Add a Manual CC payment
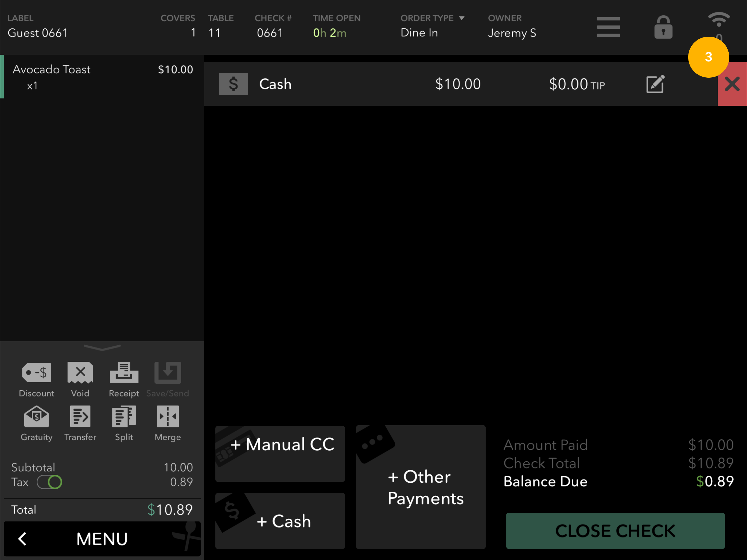This screenshot has width=747, height=560. (x=280, y=454)
